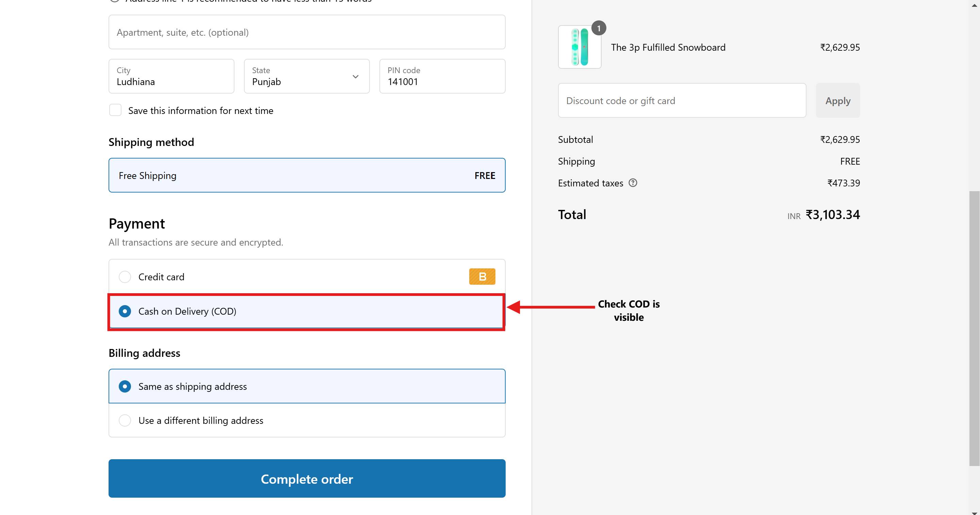
Task: Select Use a different billing address
Action: click(x=125, y=420)
